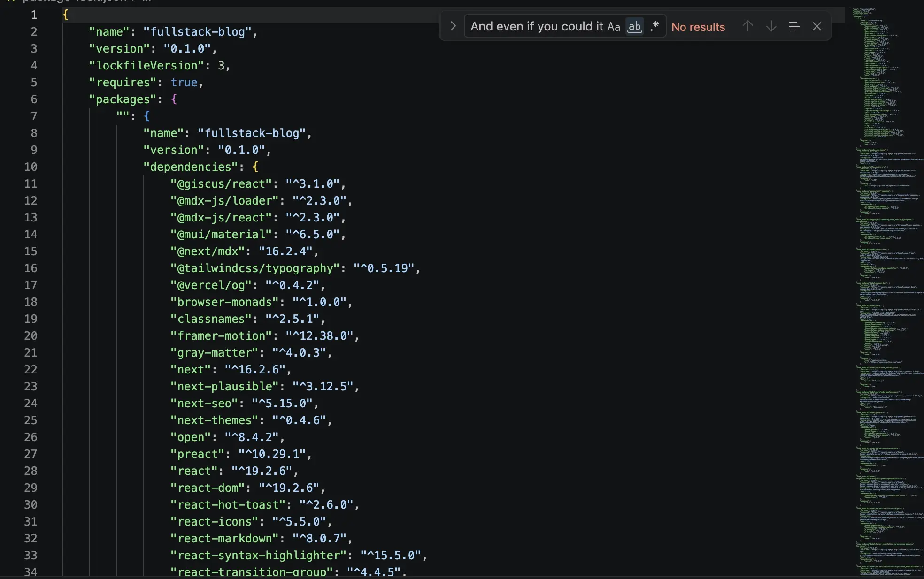Click the "@mdx-js/loader" dependency name
This screenshot has height=579, width=924.
pos(224,200)
